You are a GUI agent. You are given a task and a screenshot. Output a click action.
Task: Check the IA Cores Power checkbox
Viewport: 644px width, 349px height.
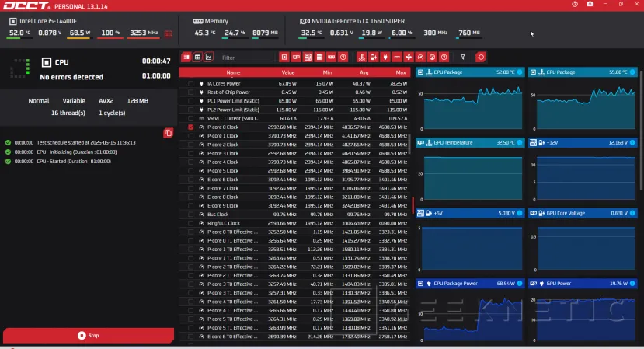[190, 83]
